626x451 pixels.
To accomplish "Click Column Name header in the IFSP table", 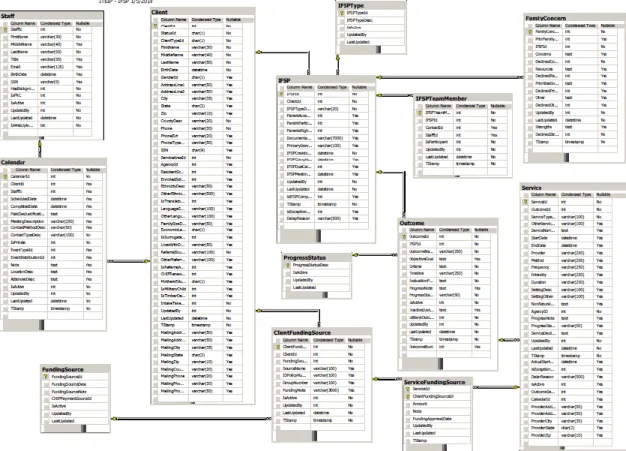I will tap(300, 87).
